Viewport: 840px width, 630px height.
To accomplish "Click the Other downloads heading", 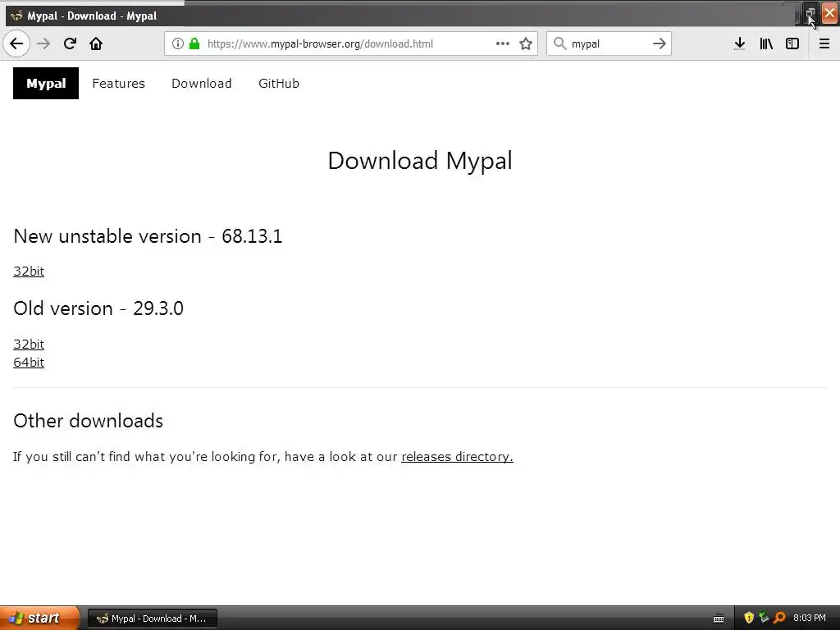I will [89, 421].
